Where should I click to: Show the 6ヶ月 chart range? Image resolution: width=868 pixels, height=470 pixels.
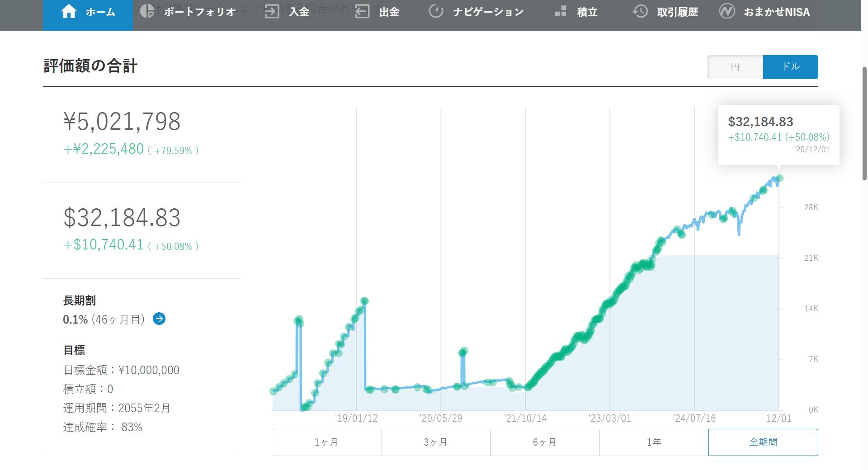(545, 442)
